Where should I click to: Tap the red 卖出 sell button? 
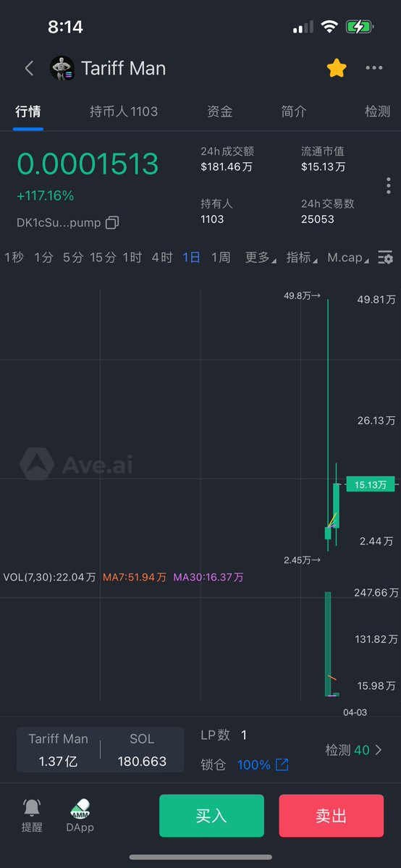click(x=332, y=815)
